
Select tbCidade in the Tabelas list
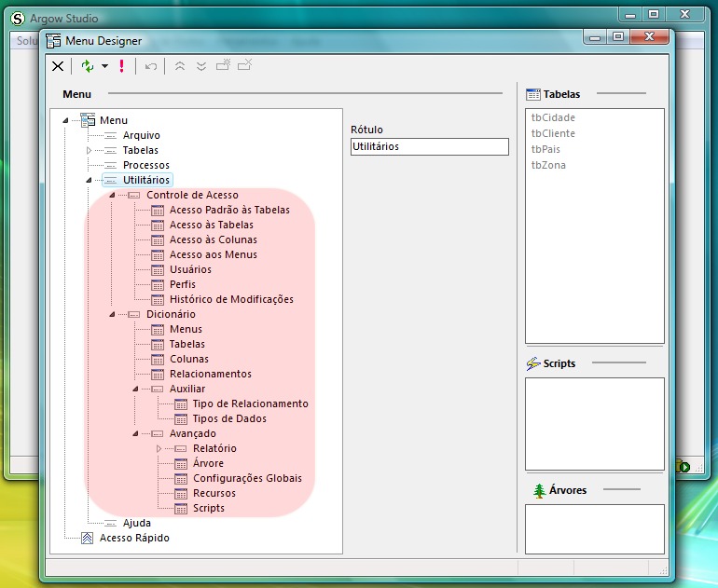[553, 117]
